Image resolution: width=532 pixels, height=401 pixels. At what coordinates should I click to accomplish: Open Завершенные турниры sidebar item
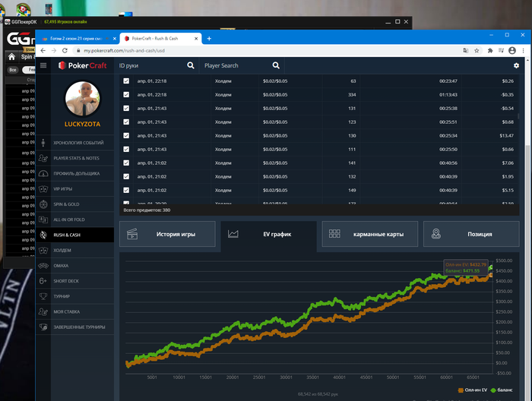74,327
